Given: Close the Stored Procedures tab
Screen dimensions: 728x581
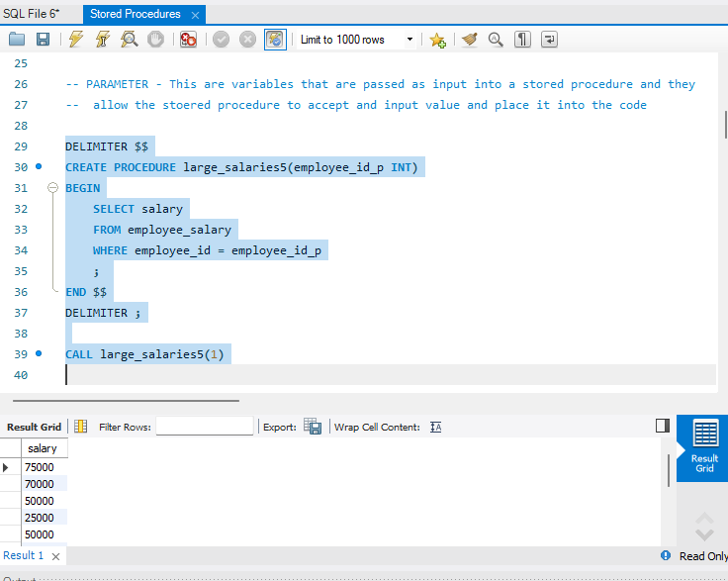Looking at the screenshot, I should click(196, 15).
